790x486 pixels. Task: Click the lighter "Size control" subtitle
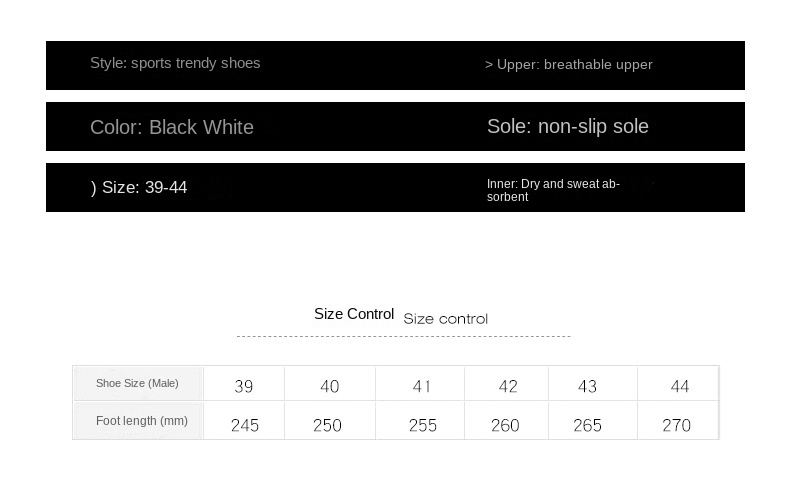click(446, 319)
